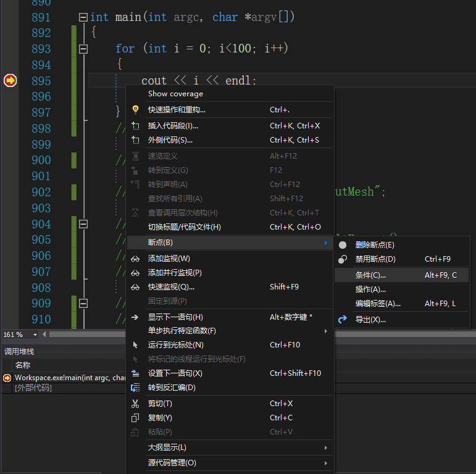
Task: Choose 运行到光标处(N) menu entry
Action: tap(230, 345)
